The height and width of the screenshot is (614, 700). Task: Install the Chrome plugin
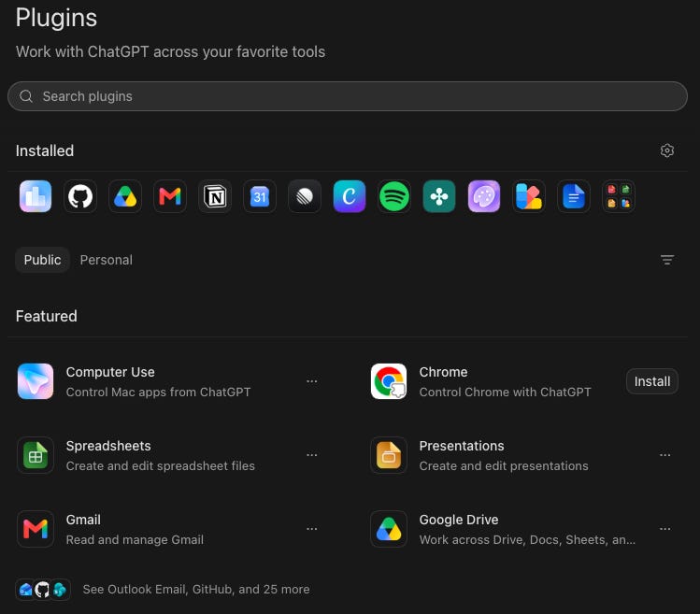coord(652,381)
